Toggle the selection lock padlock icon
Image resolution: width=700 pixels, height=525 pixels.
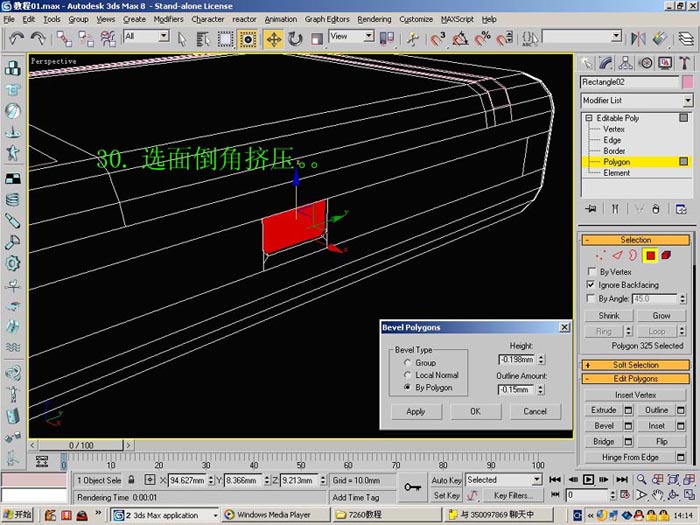(131, 480)
